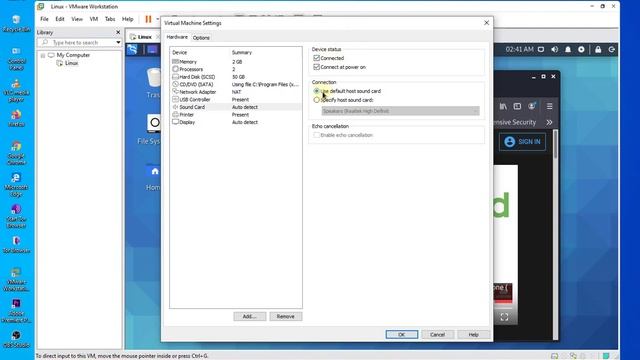Close the Library panel
Viewport: 640px width, 360px height.
pos(118,32)
